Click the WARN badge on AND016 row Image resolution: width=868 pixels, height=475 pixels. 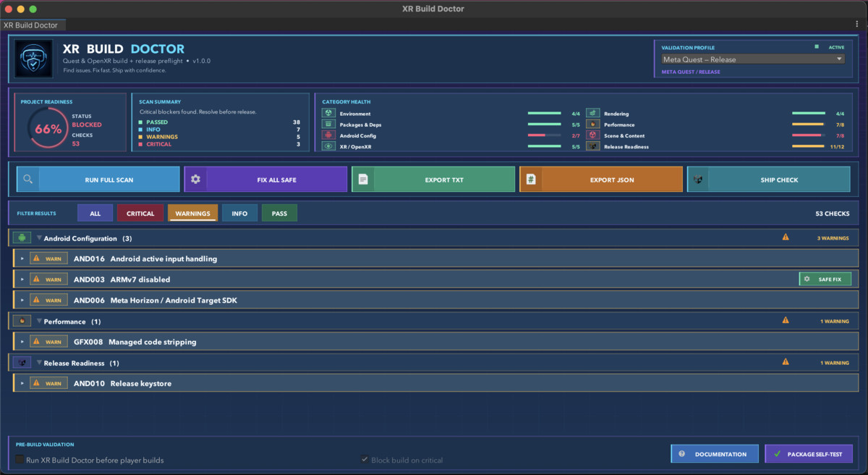pyautogui.click(x=48, y=258)
